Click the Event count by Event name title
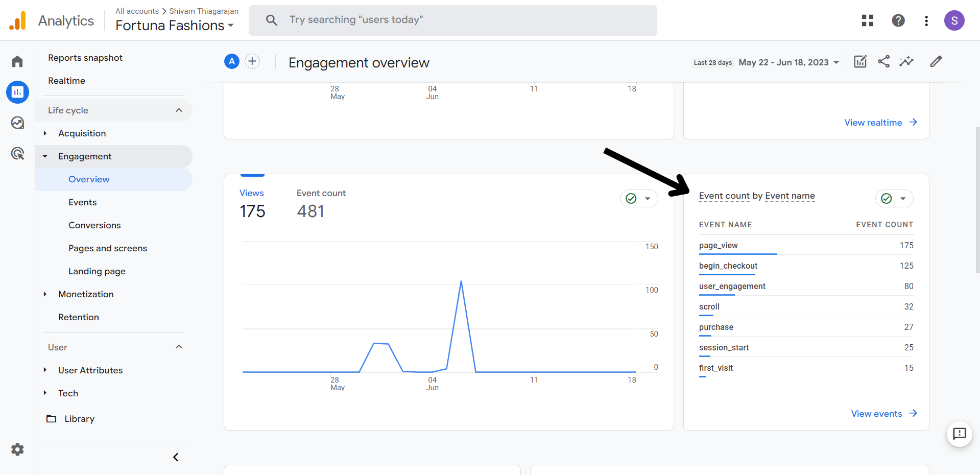 point(757,196)
